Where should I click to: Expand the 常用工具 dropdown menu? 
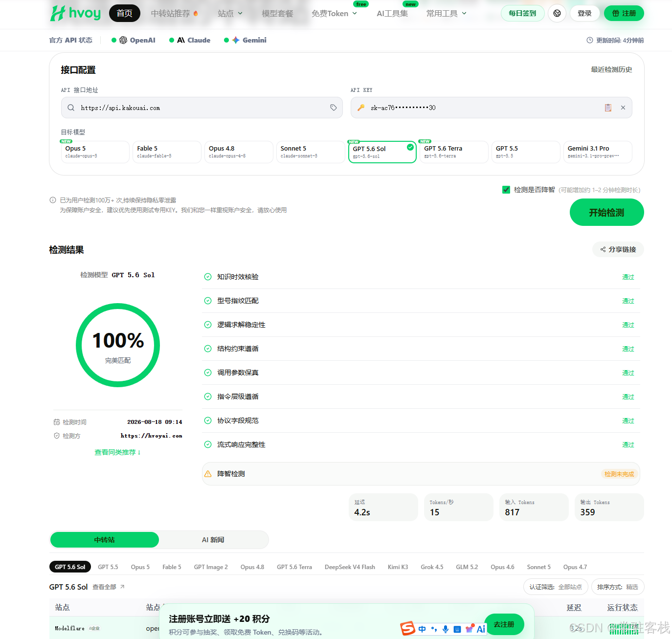click(447, 13)
